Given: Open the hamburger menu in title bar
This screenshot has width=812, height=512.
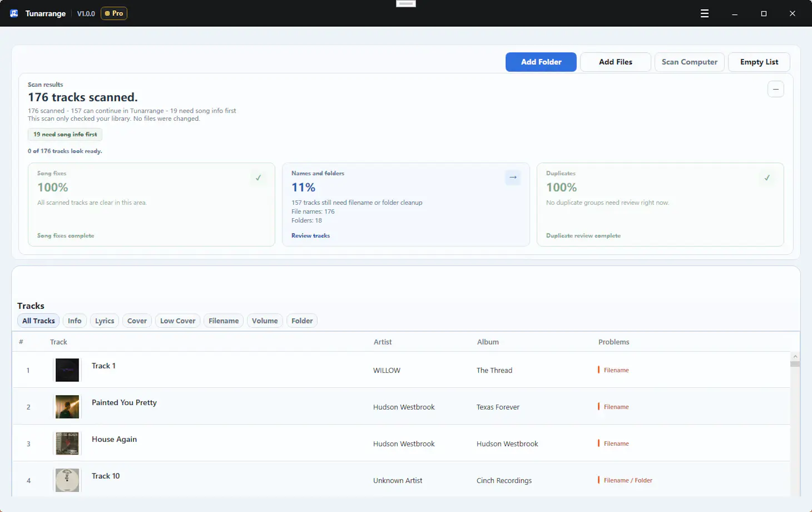Looking at the screenshot, I should point(704,13).
